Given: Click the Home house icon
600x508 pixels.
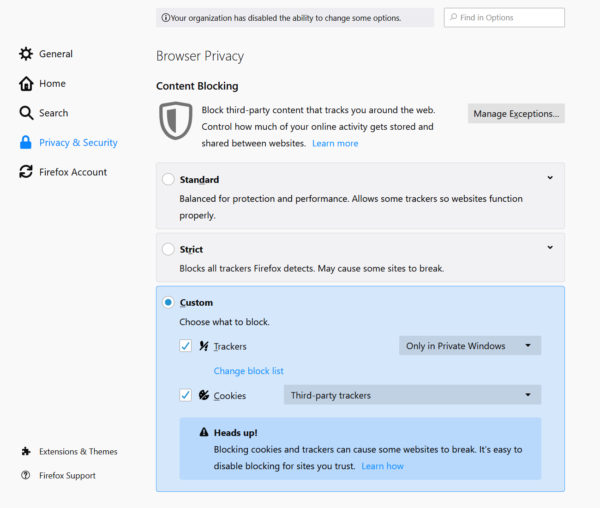Looking at the screenshot, I should point(26,84).
